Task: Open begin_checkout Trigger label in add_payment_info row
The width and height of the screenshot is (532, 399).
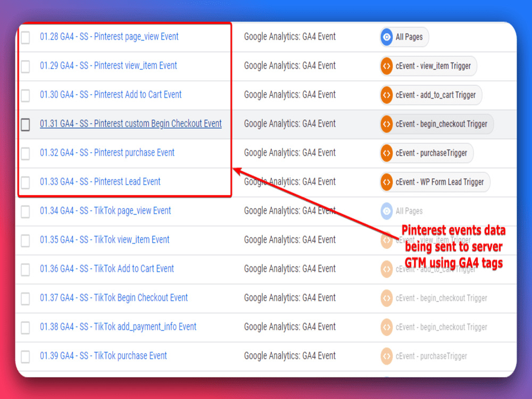Action: [x=442, y=327]
